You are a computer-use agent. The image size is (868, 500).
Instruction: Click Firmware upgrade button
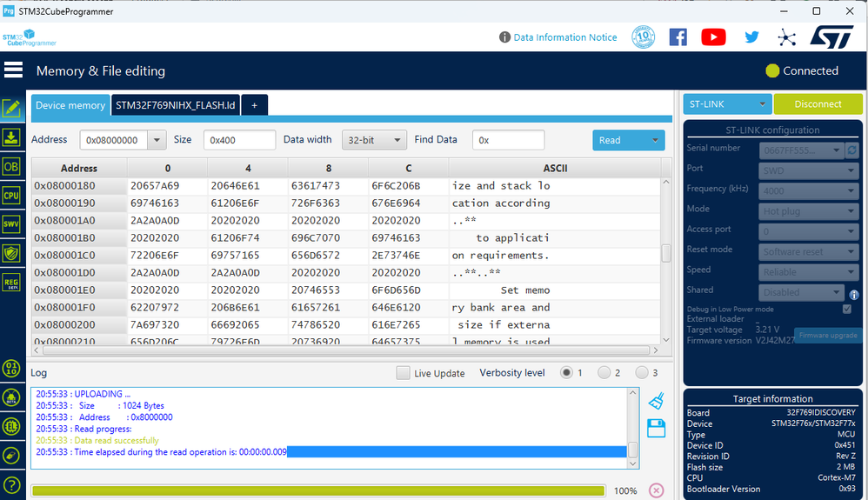click(x=828, y=335)
